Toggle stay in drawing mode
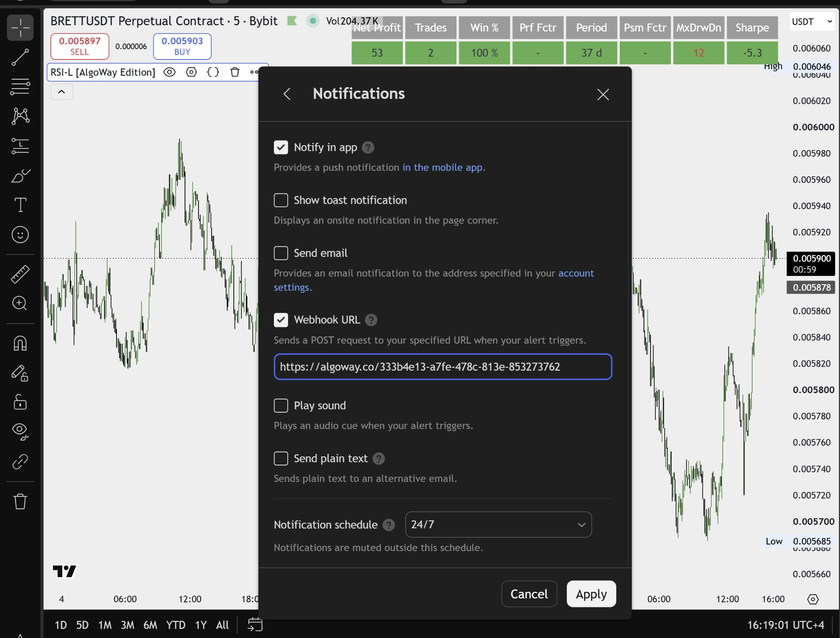The height and width of the screenshot is (638, 840). [20, 373]
